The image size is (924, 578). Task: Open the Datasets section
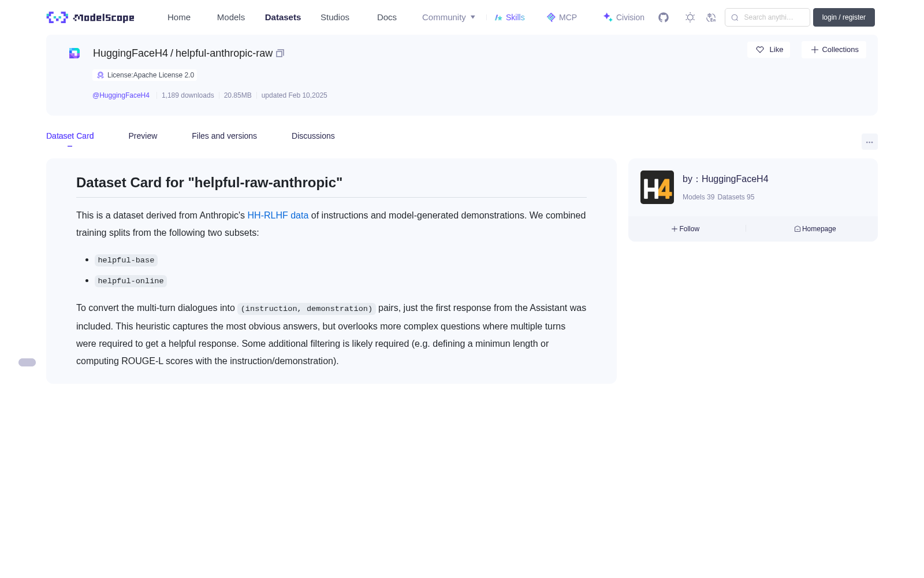pyautogui.click(x=283, y=17)
